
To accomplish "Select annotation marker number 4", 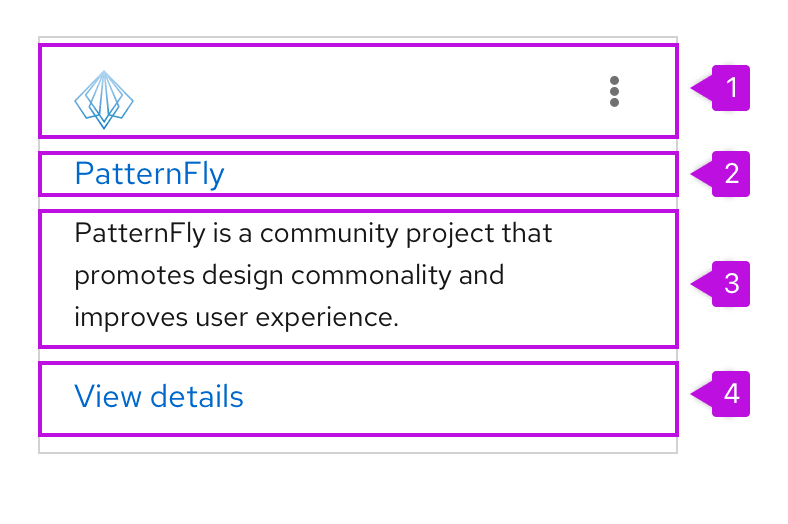I will point(731,394).
